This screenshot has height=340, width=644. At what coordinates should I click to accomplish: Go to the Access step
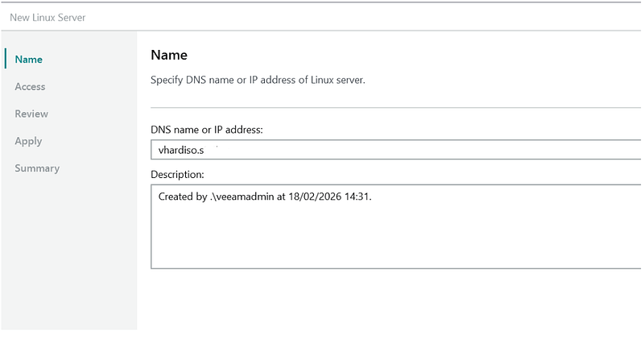30,86
